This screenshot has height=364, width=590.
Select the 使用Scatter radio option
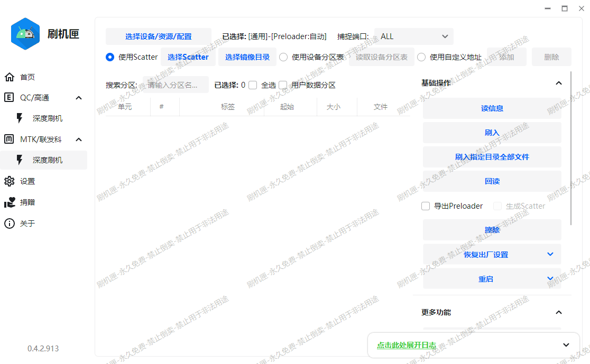click(x=110, y=57)
